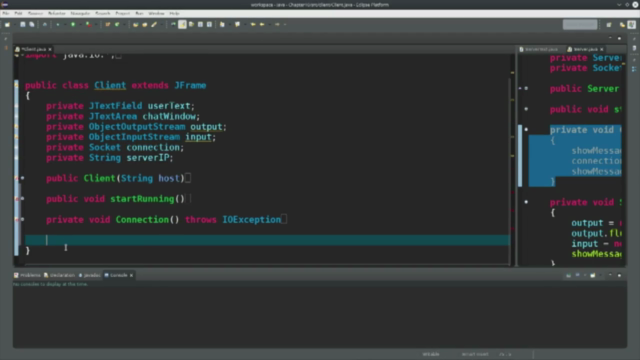The image size is (640, 360).
Task: Click the Debug toolbar icon
Action: (58, 24)
